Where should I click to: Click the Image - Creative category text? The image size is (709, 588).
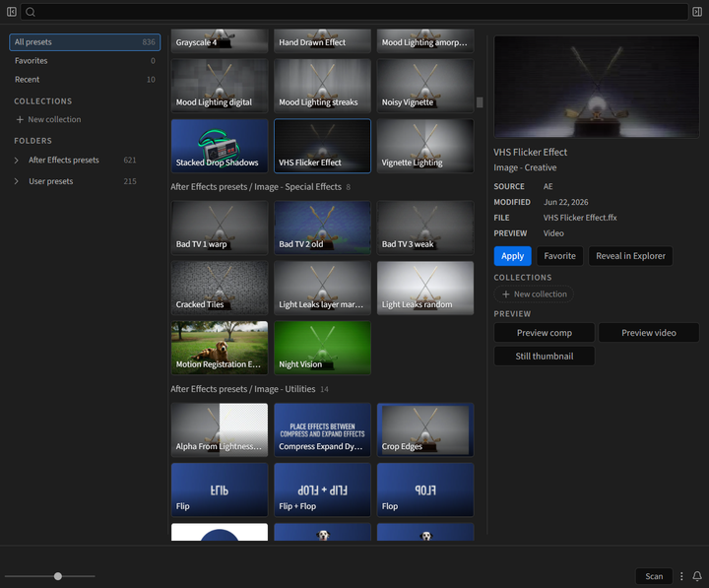525,167
